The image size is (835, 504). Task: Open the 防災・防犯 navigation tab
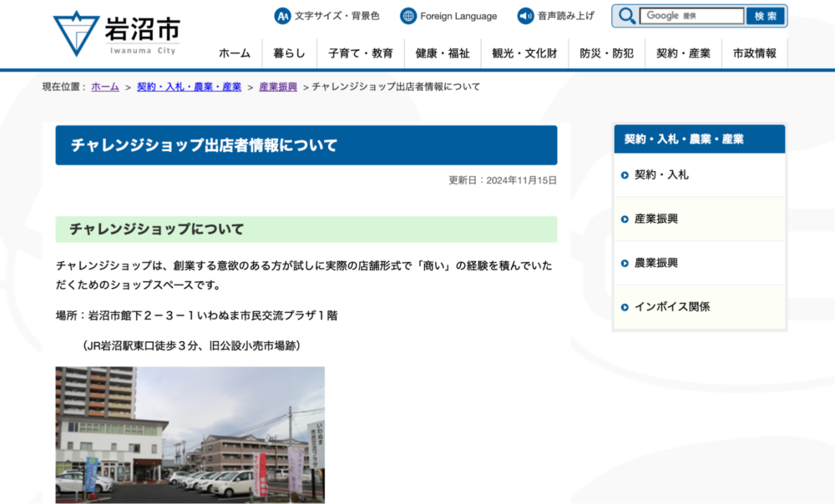click(x=606, y=53)
